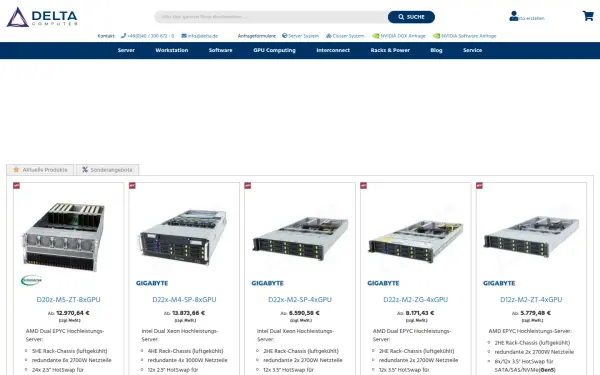Click the D22x-M4-SP-8xGPU server image
600x375 pixels.
(184, 237)
